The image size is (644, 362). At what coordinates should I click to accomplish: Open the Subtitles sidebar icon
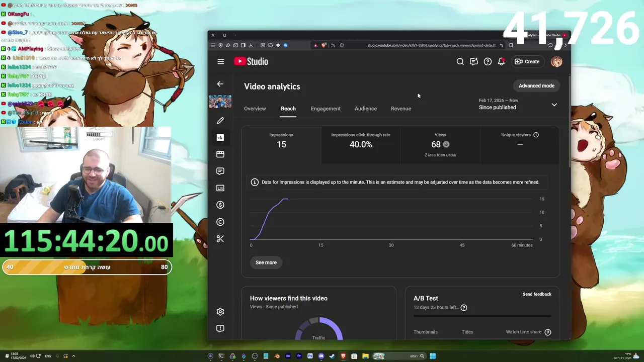220,188
